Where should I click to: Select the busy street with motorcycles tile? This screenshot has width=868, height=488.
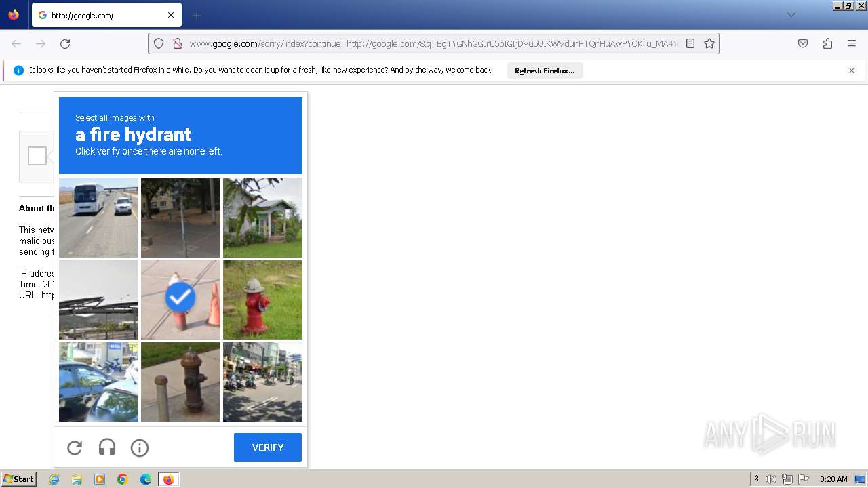click(262, 382)
